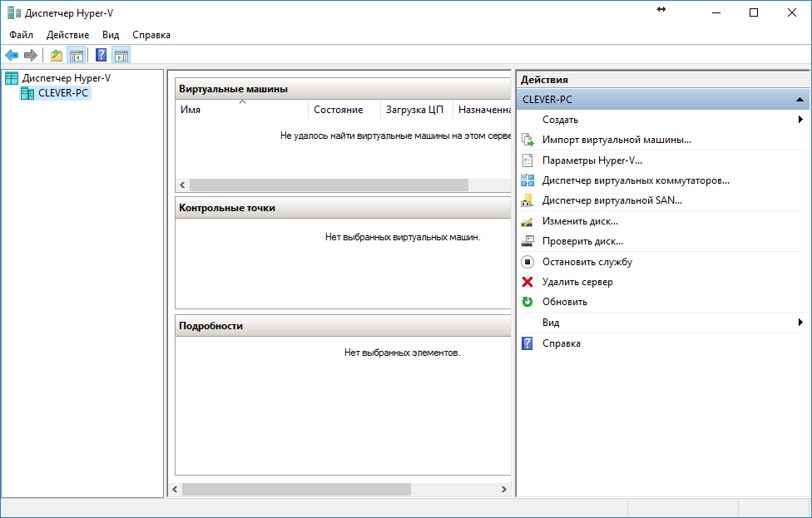812x518 pixels.
Task: Expand the 'Вид' submenu in Actions pane
Action: (800, 323)
